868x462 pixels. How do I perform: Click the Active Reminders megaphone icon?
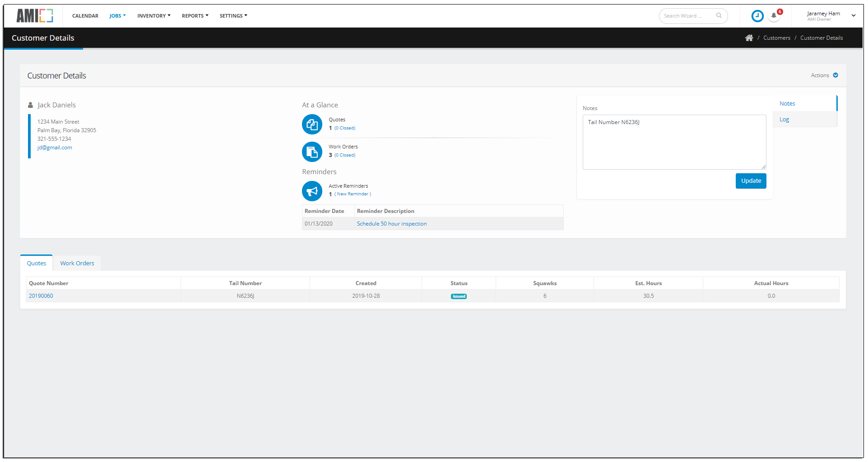click(312, 191)
